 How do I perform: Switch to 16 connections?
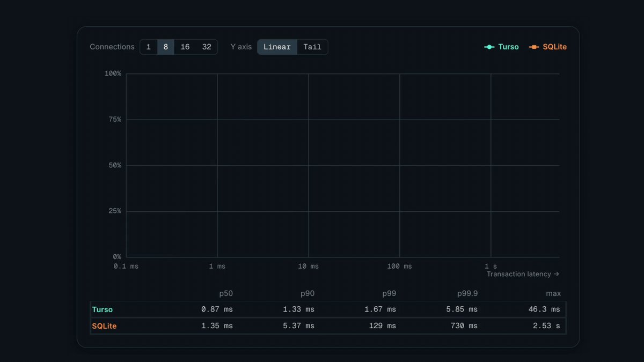pyautogui.click(x=185, y=47)
